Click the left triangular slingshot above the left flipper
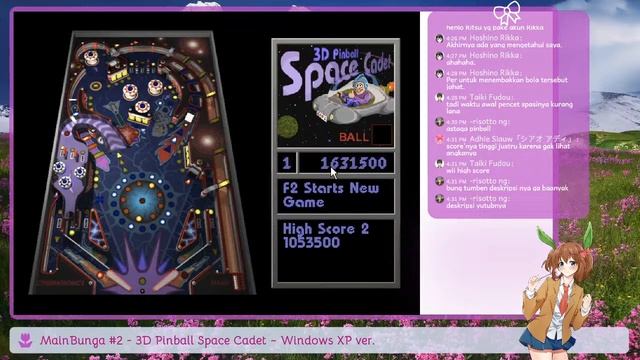Screen dimensions: 640x360 point(97,229)
